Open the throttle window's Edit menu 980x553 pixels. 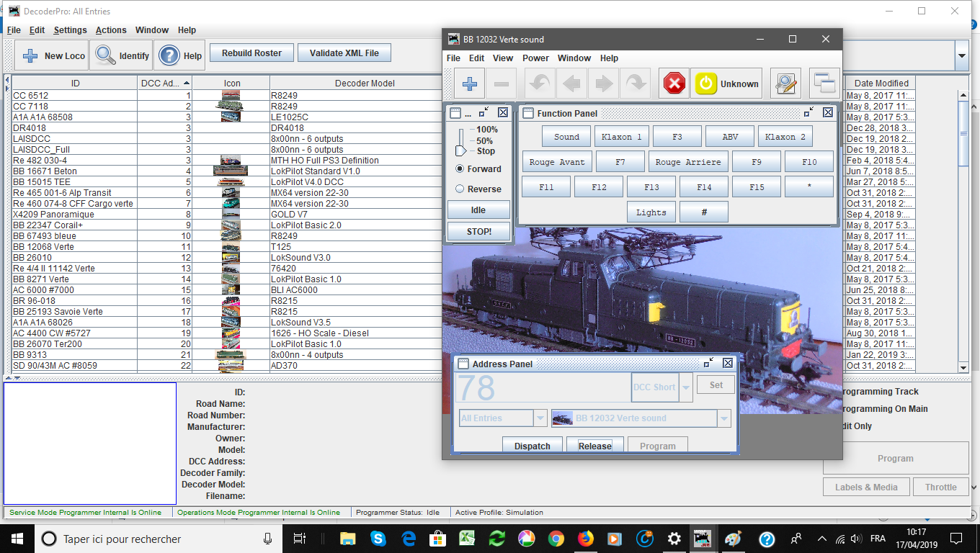[477, 58]
